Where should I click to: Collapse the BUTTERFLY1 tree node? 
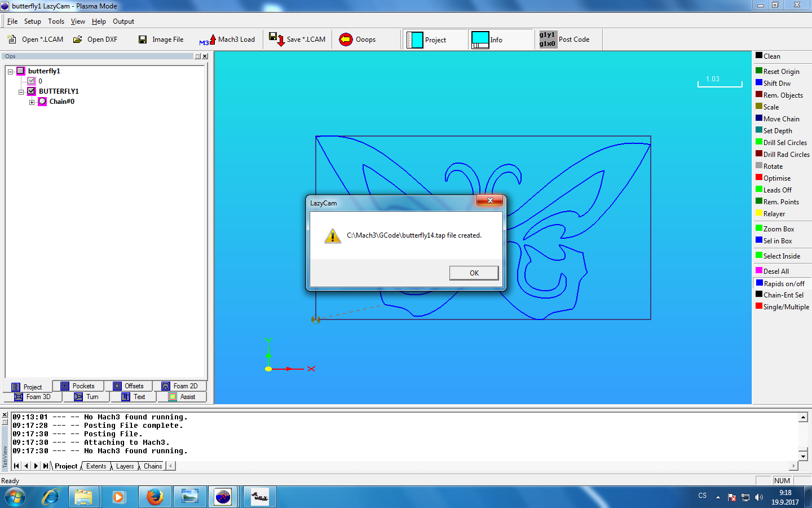tap(21, 91)
